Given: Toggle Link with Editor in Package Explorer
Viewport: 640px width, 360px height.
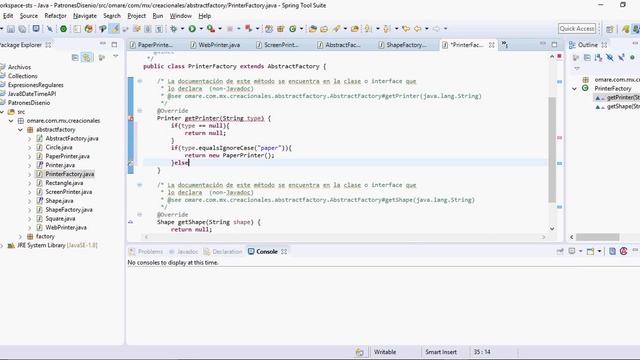Looking at the screenshot, I should (x=87, y=58).
